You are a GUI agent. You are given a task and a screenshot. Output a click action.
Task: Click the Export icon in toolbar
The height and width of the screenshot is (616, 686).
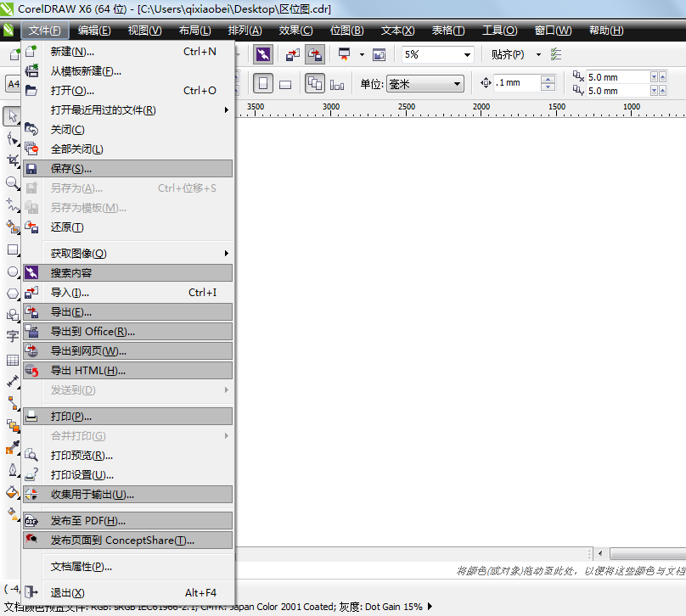tap(315, 54)
